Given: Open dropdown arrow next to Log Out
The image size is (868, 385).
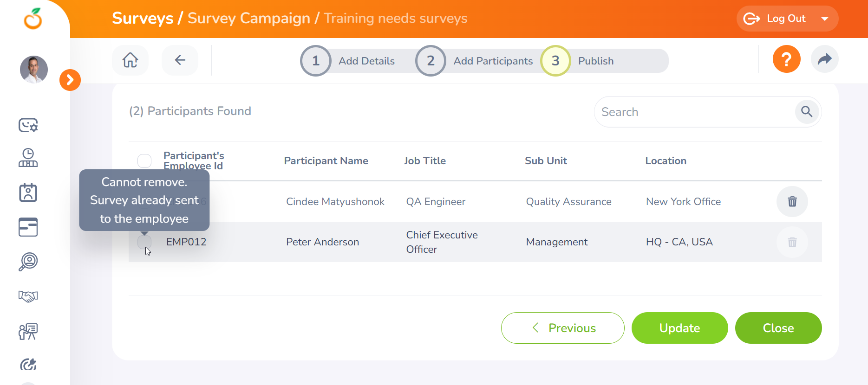Looking at the screenshot, I should coord(825,19).
